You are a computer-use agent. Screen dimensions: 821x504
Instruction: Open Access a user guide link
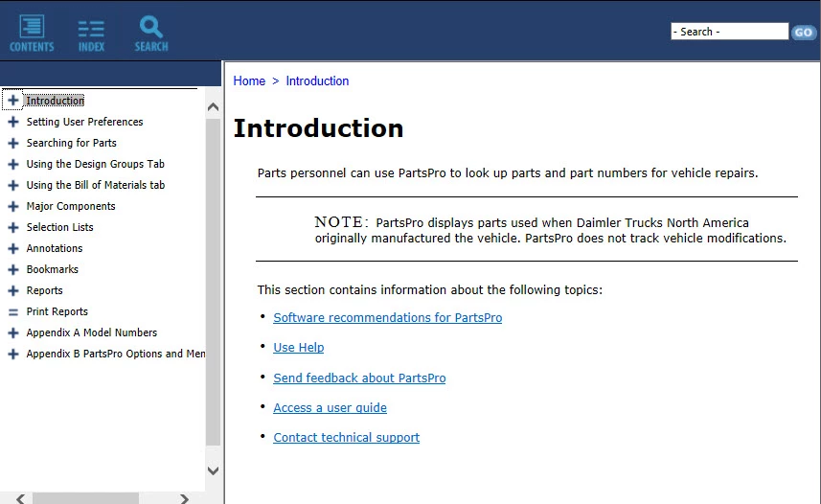click(x=330, y=407)
